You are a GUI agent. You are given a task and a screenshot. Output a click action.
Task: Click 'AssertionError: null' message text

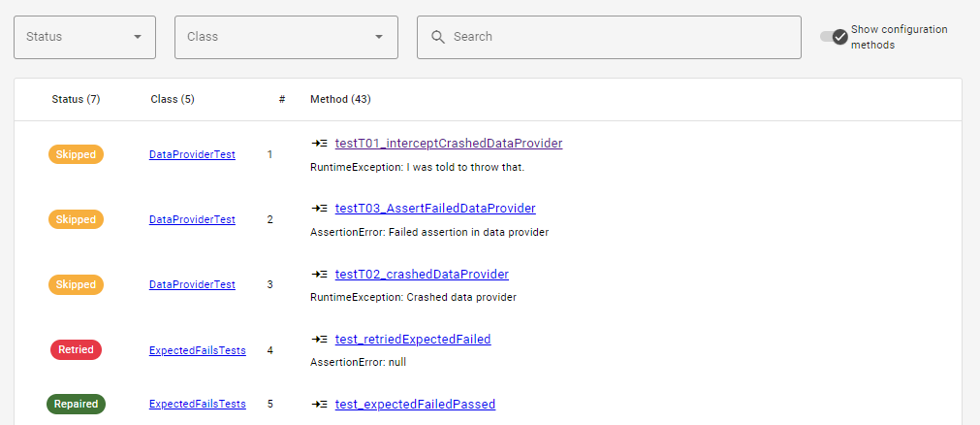pos(358,362)
